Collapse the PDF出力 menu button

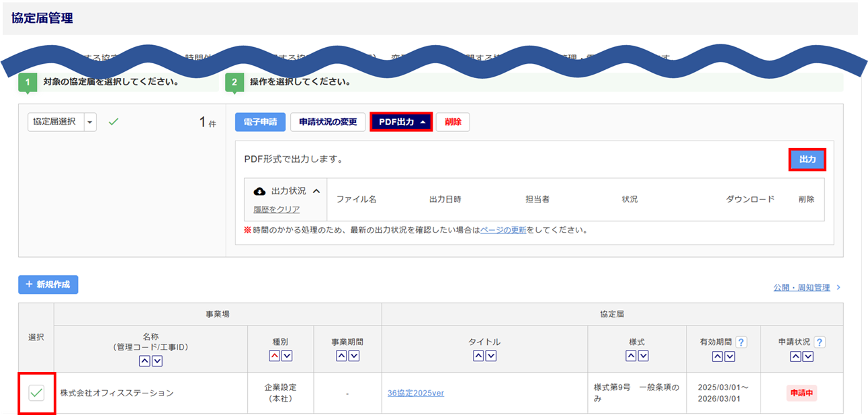(401, 122)
